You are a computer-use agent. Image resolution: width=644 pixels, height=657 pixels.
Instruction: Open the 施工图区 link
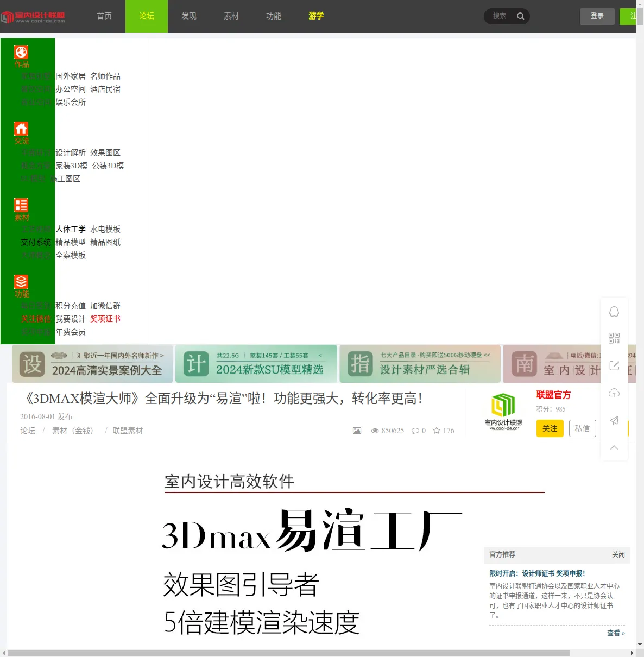pyautogui.click(x=65, y=179)
